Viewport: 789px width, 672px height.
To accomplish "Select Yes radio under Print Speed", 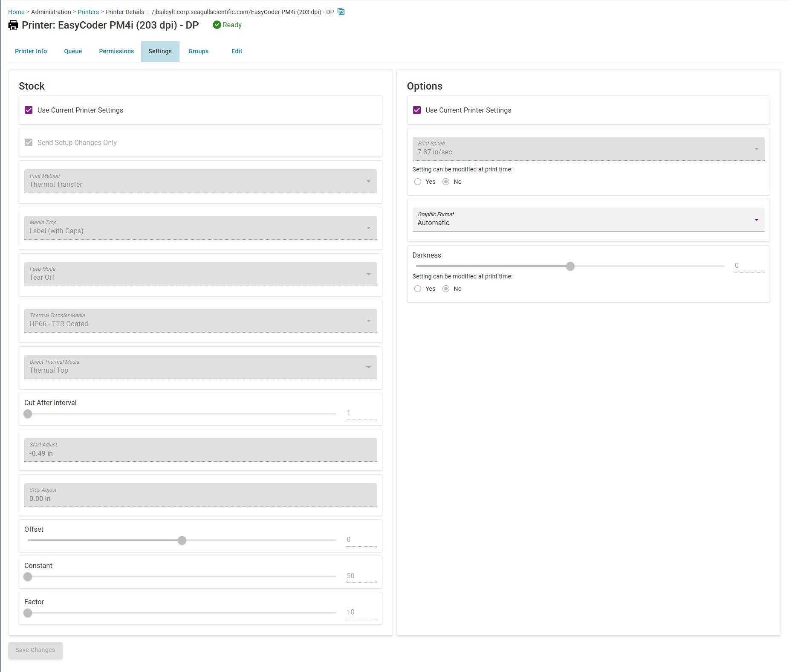I will pyautogui.click(x=418, y=182).
